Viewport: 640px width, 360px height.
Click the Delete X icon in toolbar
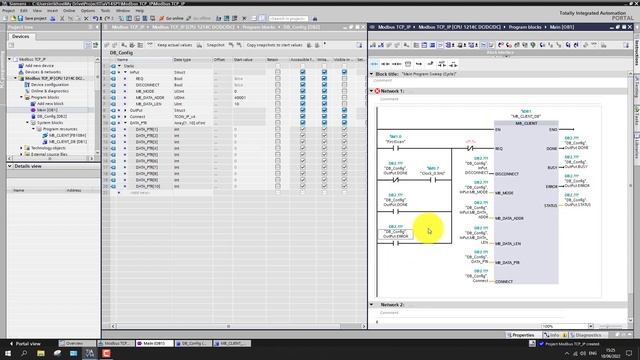pos(86,18)
